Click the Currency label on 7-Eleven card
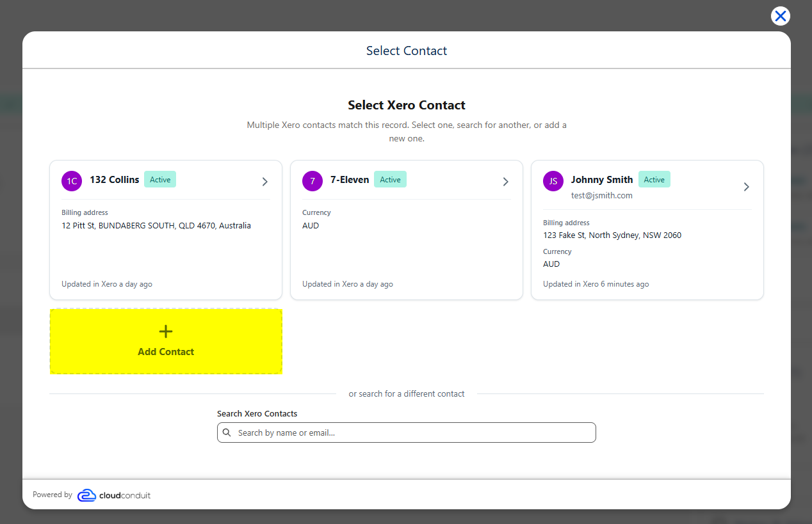The width and height of the screenshot is (812, 524). [x=316, y=212]
